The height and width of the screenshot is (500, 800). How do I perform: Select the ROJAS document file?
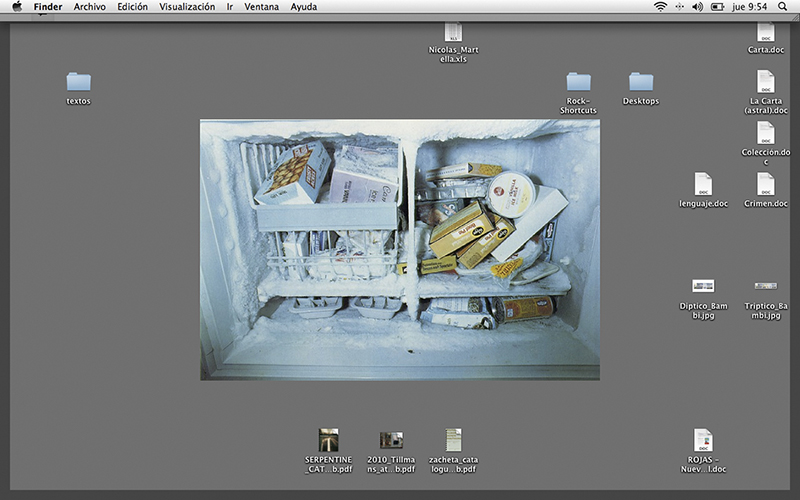tap(703, 440)
